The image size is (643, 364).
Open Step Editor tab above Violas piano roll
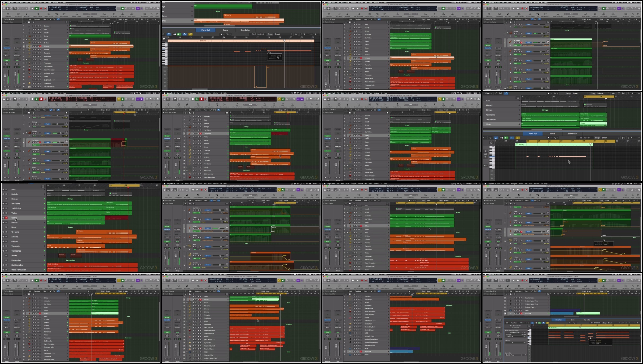click(x=572, y=134)
